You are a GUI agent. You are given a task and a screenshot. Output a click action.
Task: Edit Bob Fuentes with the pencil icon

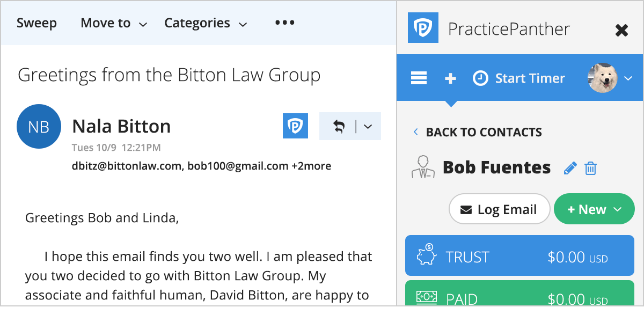coord(570,168)
